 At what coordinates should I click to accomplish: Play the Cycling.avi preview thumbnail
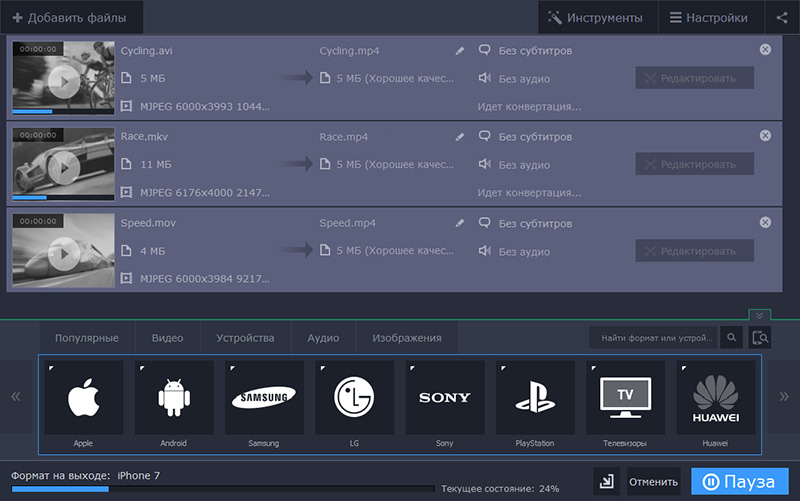pyautogui.click(x=64, y=81)
